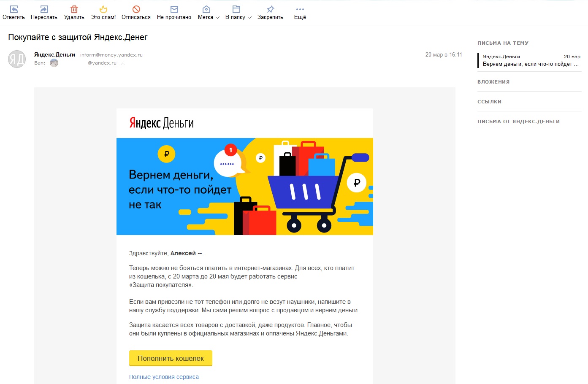Expand the ССЫЛКИ section
The width and height of the screenshot is (588, 384).
coord(490,102)
